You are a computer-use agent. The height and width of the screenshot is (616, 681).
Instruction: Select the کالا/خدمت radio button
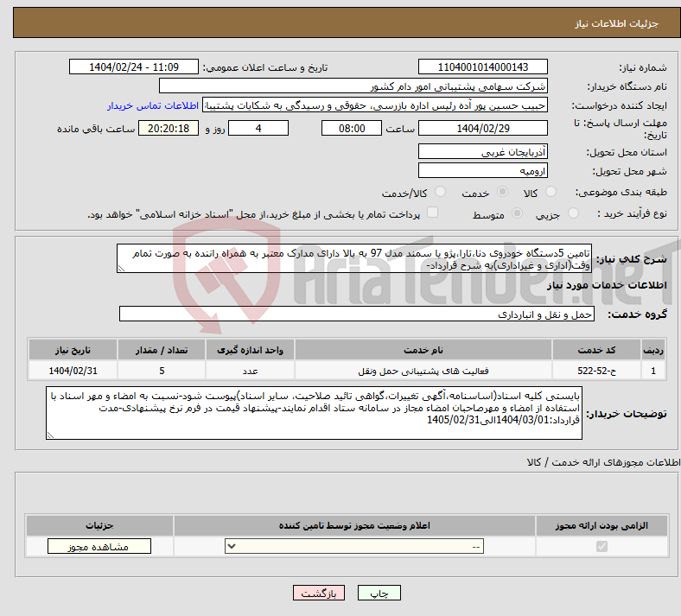(441, 192)
